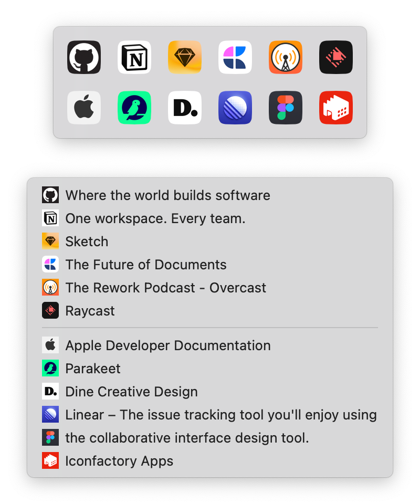
Task: Click the large Notion icon in grid
Action: [x=134, y=57]
